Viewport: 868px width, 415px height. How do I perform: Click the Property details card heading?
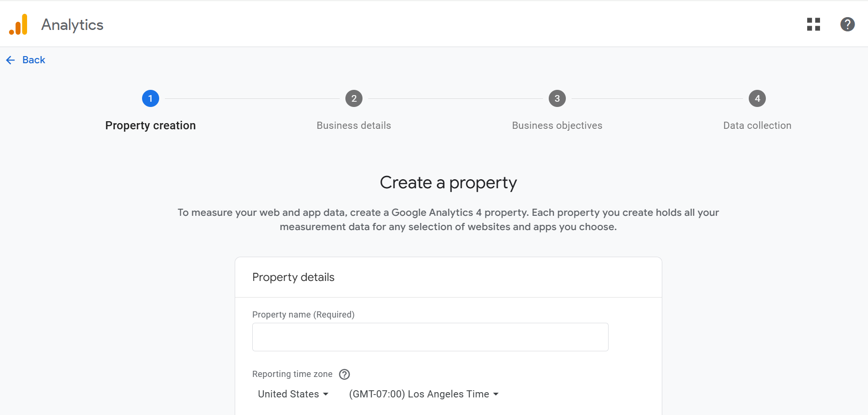pyautogui.click(x=293, y=277)
